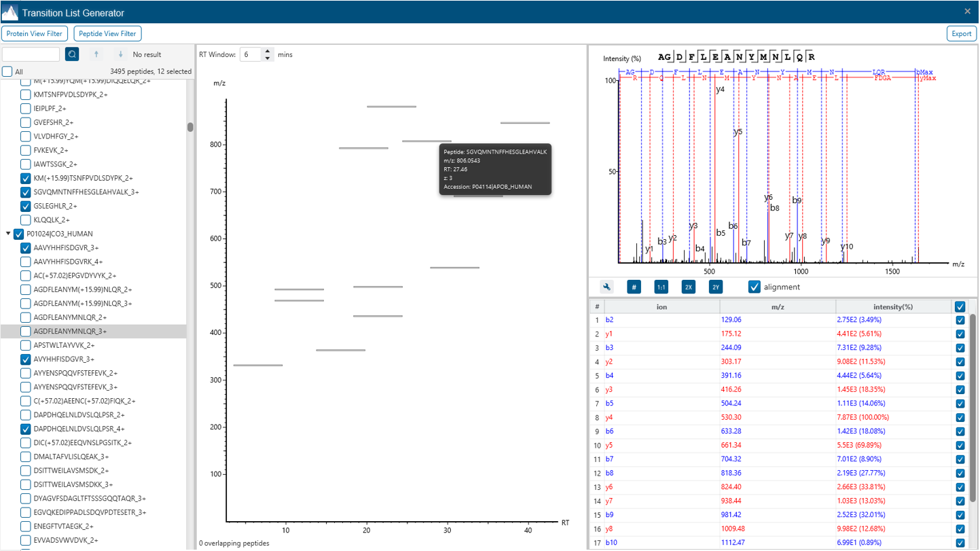Uncheck GSLEGHLR_2+ peptide

pyautogui.click(x=26, y=206)
